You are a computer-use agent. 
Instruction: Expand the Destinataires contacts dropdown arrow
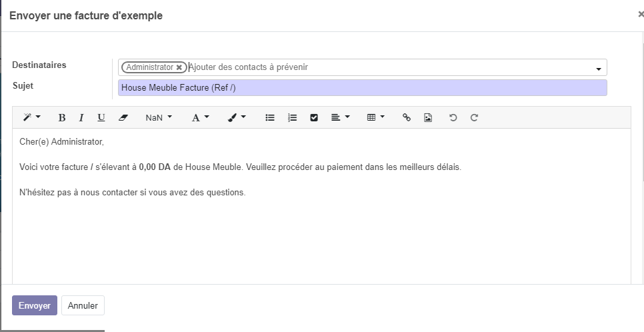pyautogui.click(x=598, y=69)
